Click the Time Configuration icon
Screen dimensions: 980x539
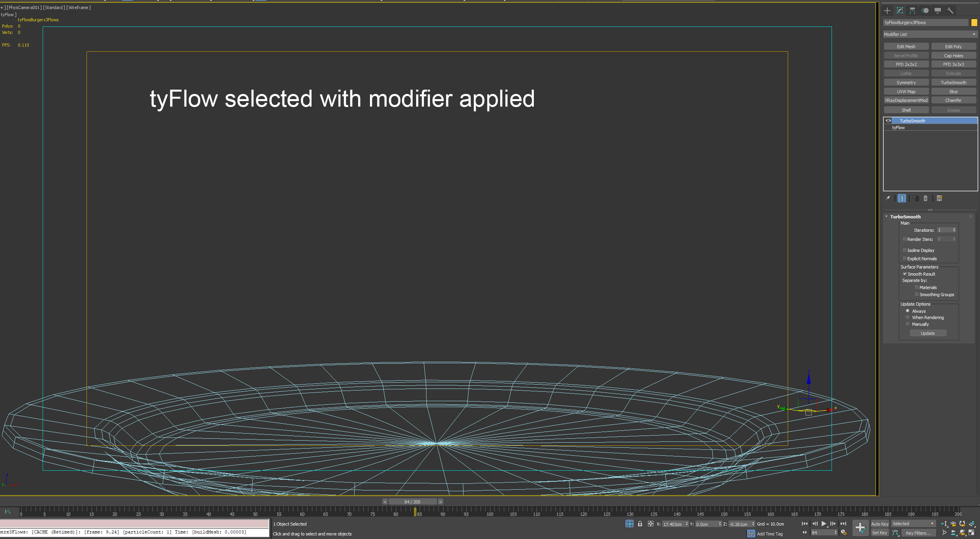point(844,532)
